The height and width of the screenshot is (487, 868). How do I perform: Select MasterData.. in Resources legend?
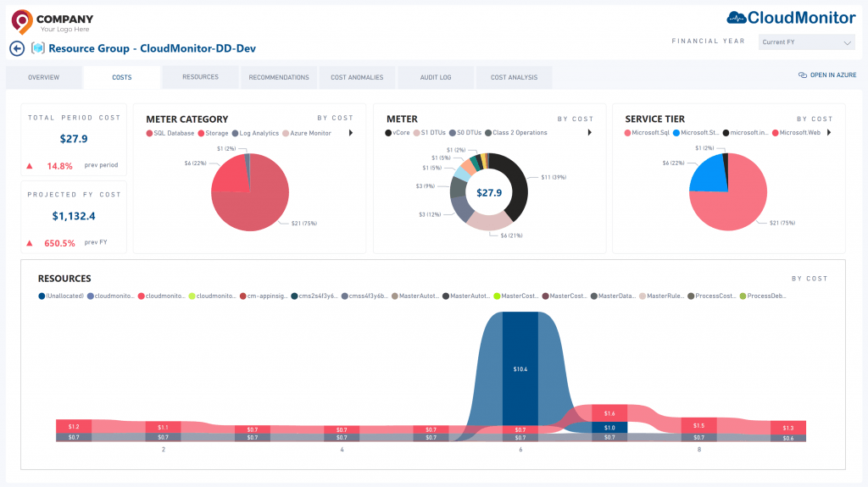(x=614, y=296)
